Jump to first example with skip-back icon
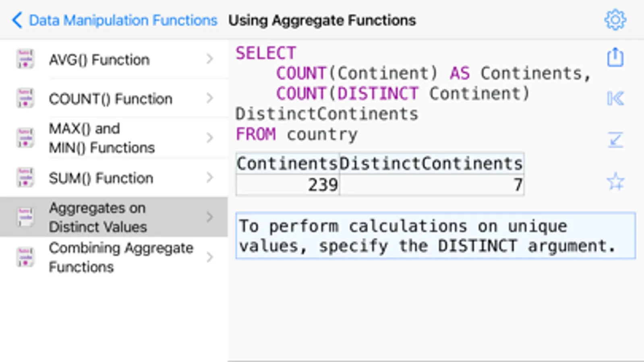 click(x=615, y=99)
